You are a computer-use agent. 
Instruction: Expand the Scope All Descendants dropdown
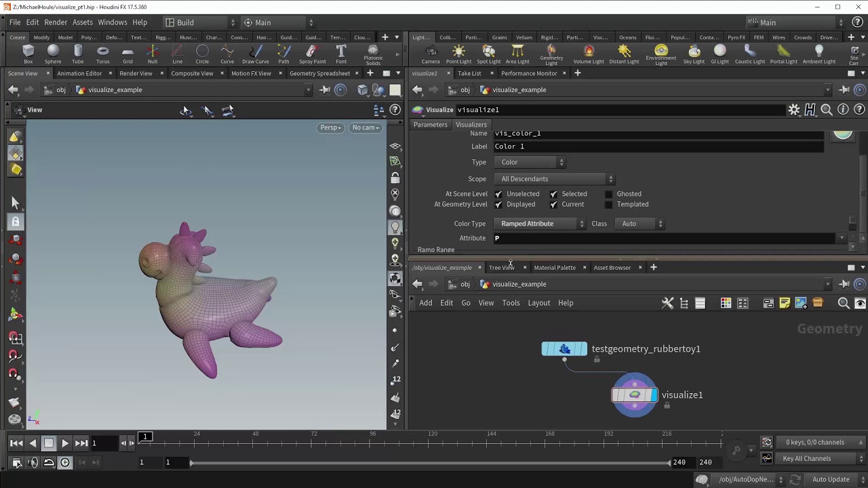(x=556, y=179)
